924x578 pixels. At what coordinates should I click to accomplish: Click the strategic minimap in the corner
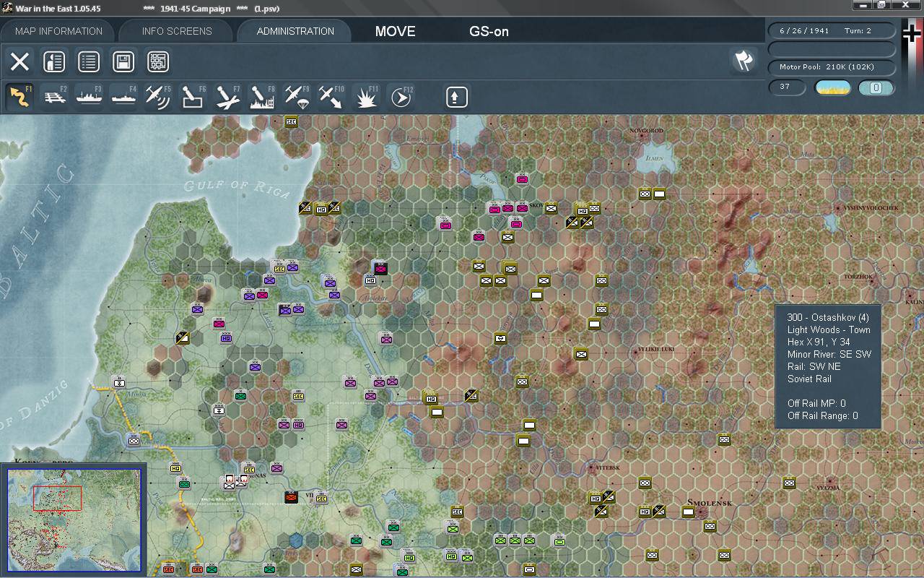coord(74,520)
